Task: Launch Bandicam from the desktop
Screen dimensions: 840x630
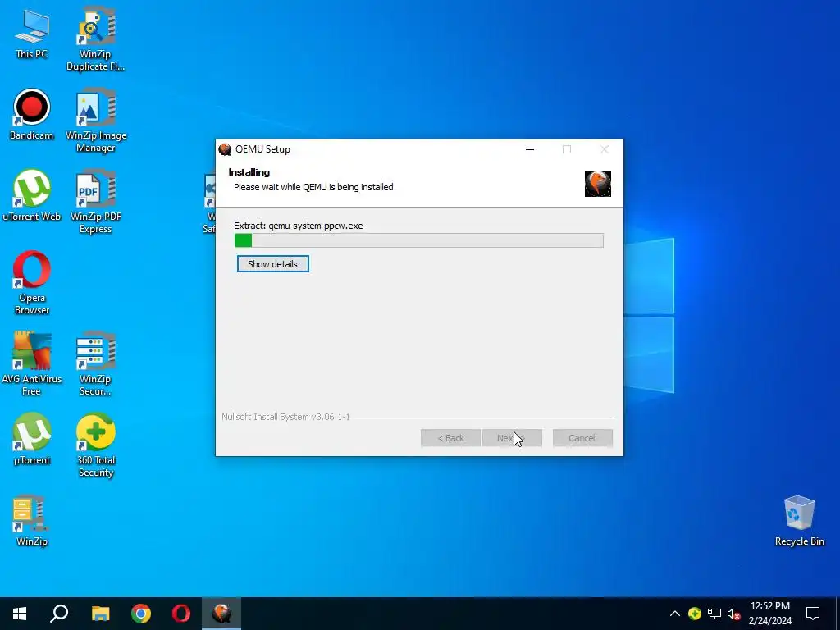Action: point(32,114)
